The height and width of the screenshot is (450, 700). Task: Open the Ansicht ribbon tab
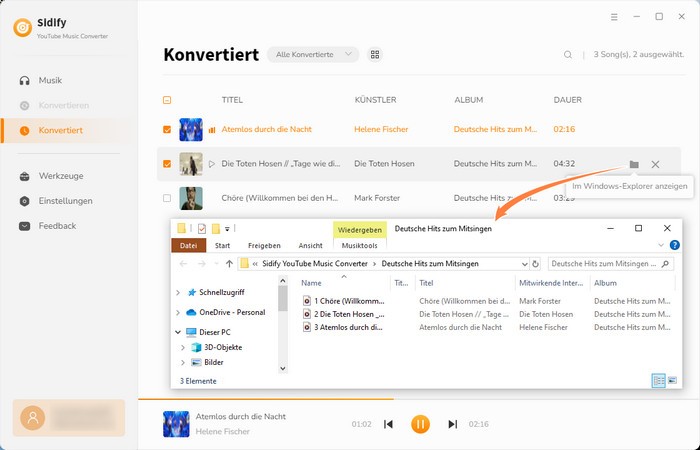[310, 246]
